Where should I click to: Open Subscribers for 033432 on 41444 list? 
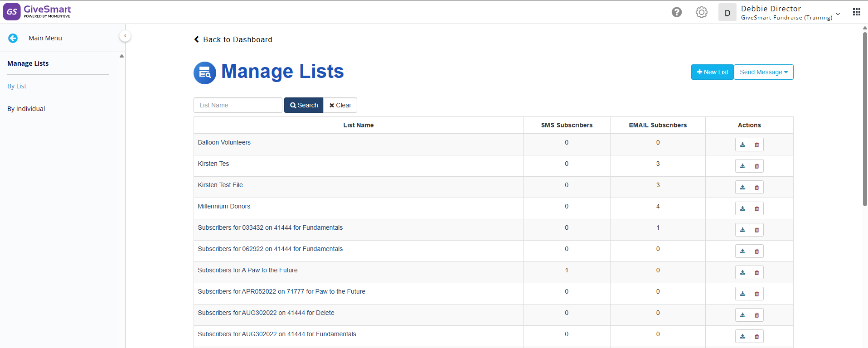[270, 227]
